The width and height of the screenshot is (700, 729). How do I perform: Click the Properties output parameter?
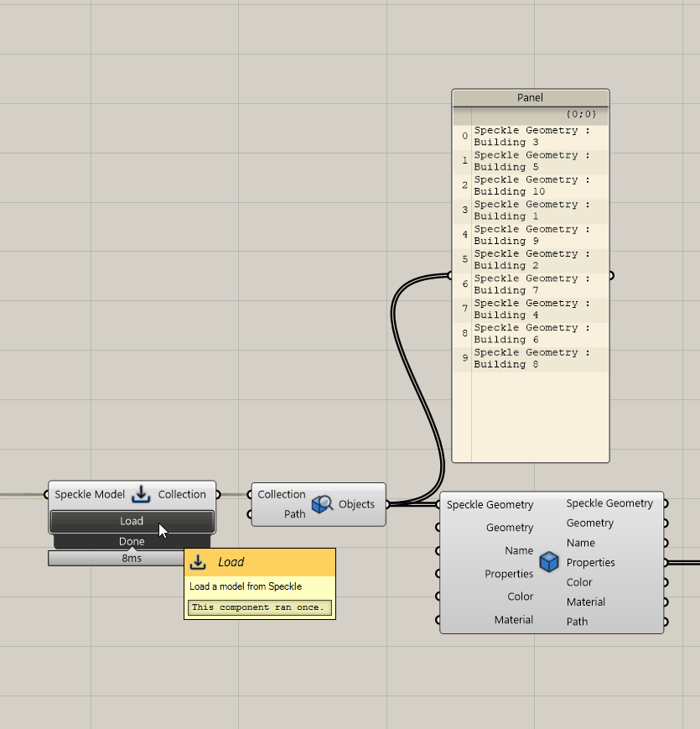[x=590, y=563]
